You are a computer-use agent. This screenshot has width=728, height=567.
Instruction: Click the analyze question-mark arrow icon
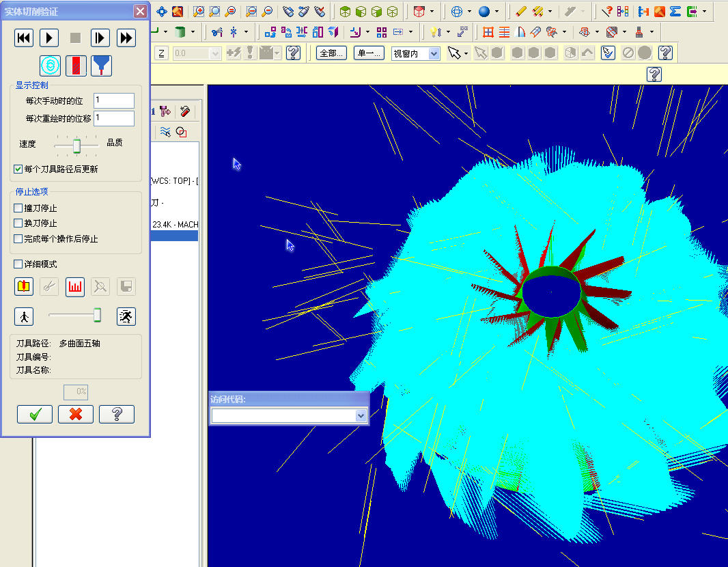coord(607,11)
